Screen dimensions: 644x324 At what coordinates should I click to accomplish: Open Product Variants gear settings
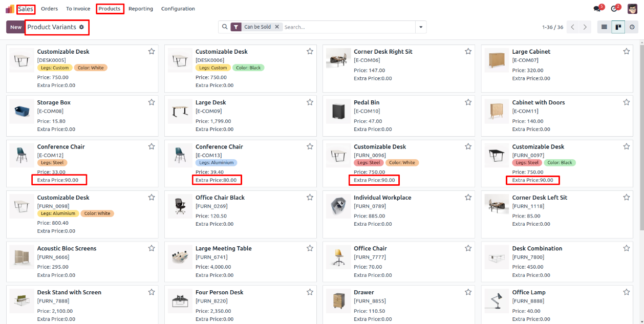tap(81, 27)
